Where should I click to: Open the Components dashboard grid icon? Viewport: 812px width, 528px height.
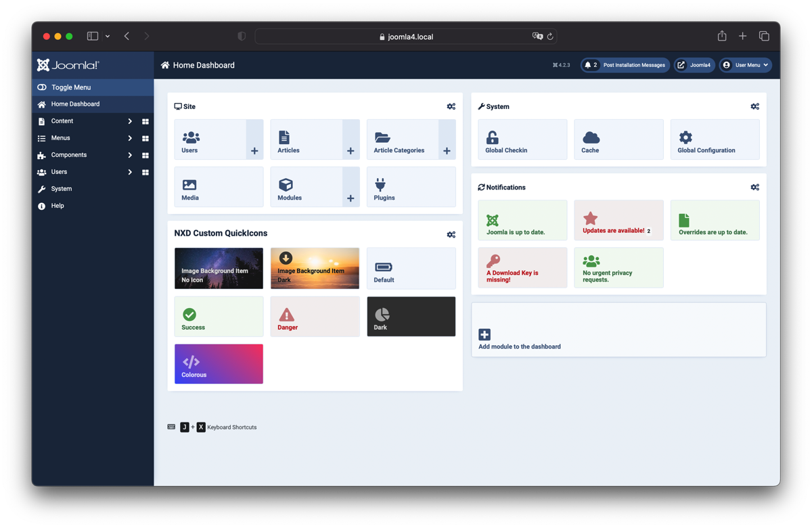[x=145, y=156]
